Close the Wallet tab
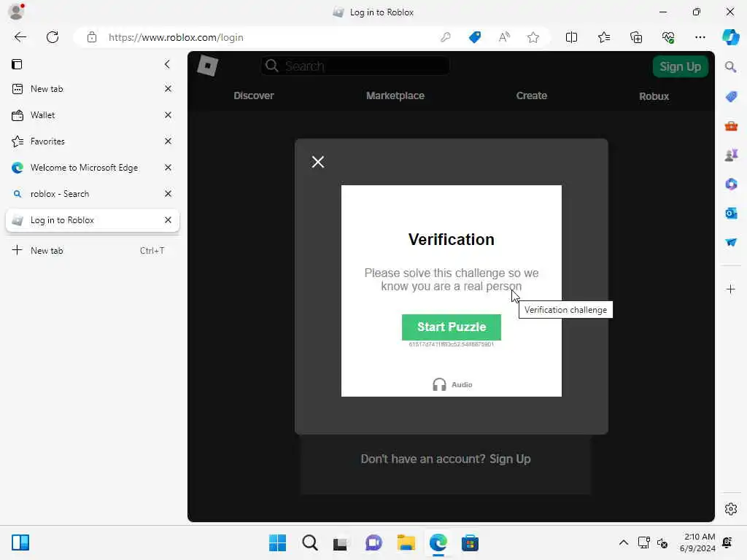747x560 pixels. (168, 114)
